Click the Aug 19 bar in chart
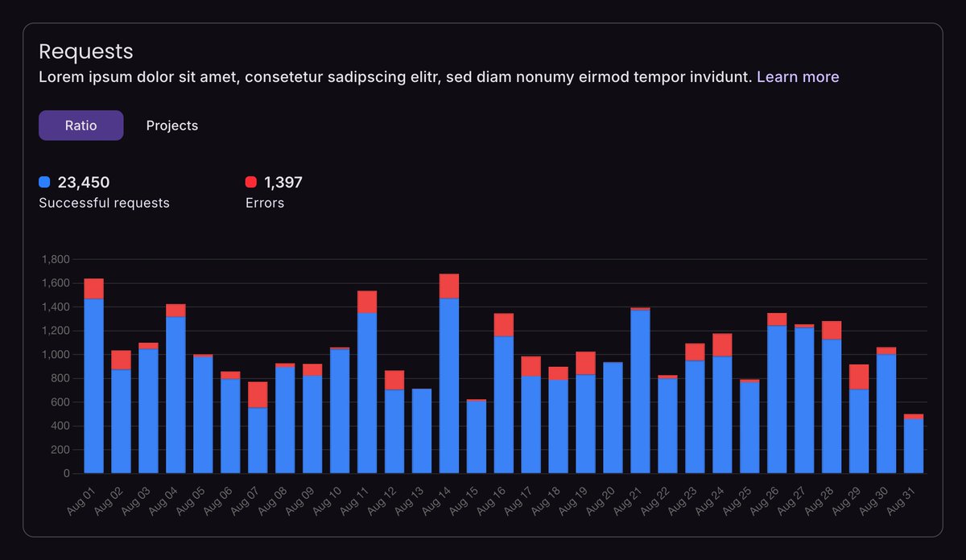Viewport: 966px width, 560px height. tap(586, 413)
